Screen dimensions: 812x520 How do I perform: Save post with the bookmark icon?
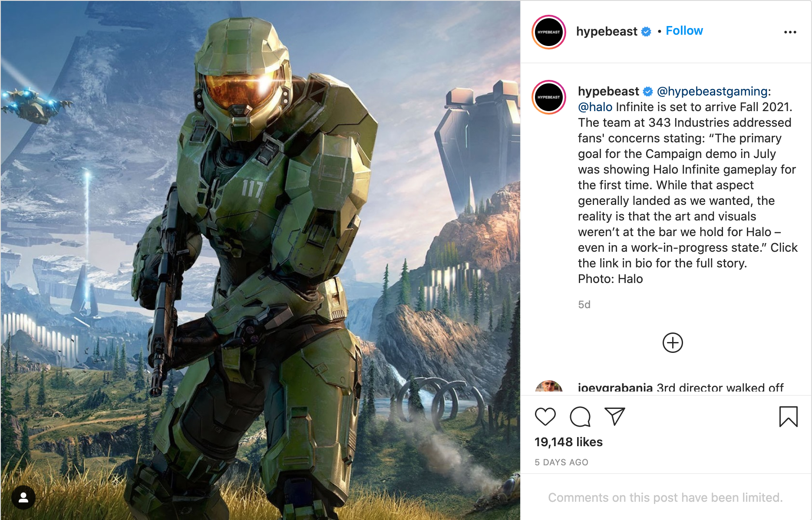tap(788, 417)
